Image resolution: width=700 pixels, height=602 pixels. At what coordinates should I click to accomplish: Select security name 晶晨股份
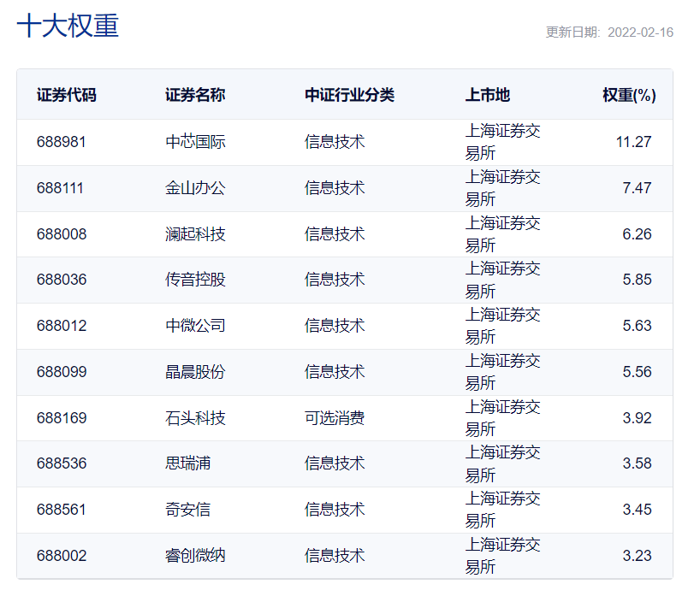click(x=195, y=372)
